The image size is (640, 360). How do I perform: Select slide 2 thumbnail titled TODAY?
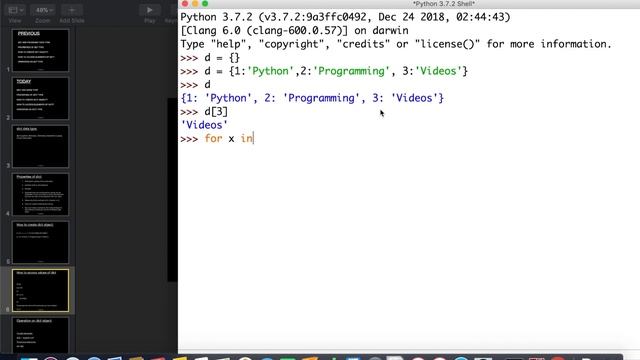coord(40,98)
